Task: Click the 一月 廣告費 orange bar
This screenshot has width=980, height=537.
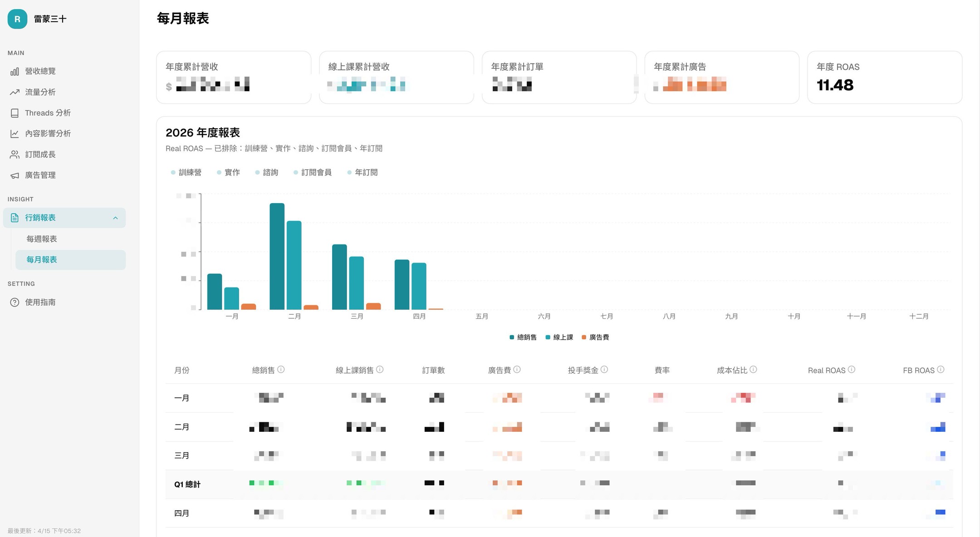Action: point(249,307)
